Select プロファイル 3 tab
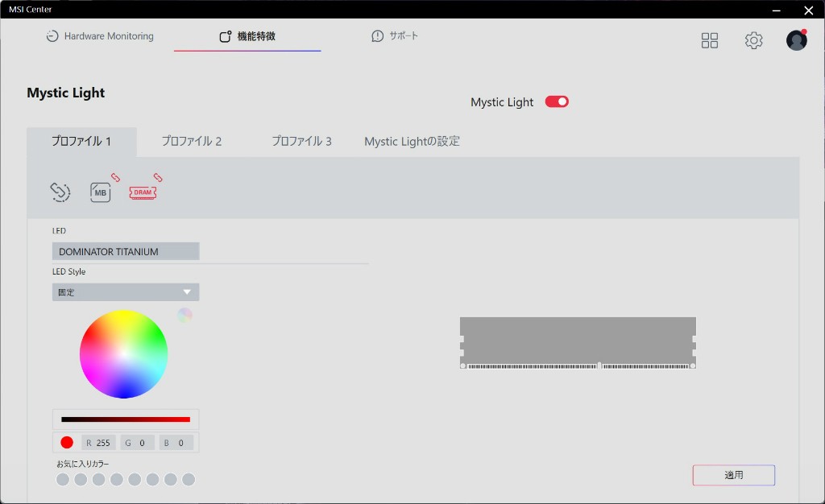This screenshot has width=825, height=504. [301, 142]
